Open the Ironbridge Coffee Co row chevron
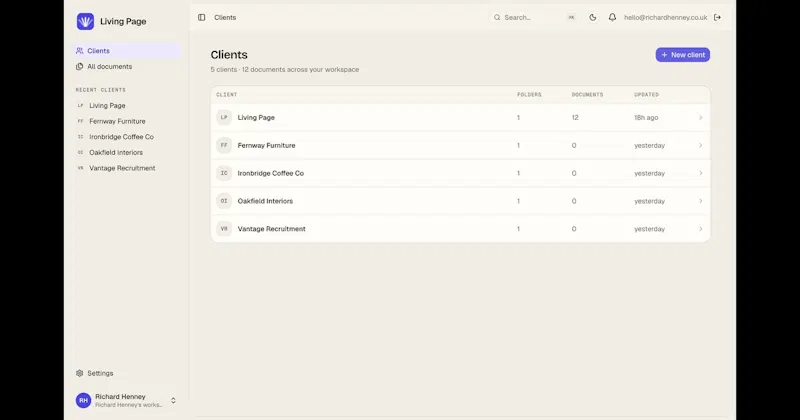800x420 pixels. tap(701, 173)
